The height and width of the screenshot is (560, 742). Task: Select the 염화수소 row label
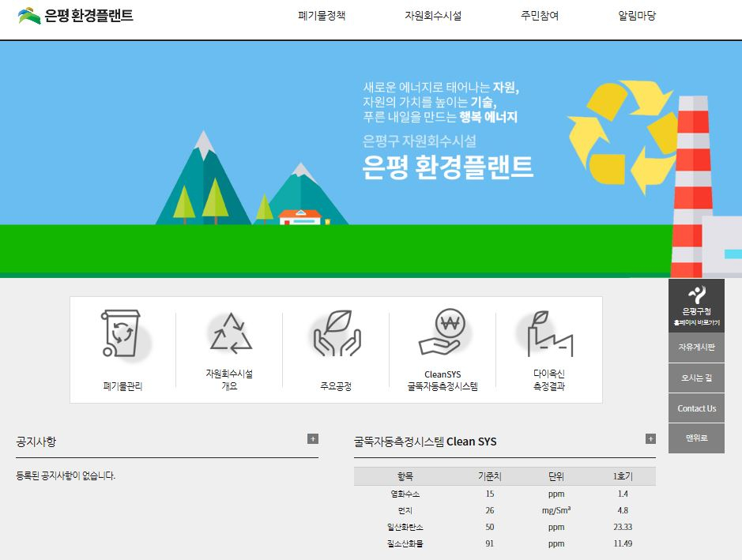(405, 494)
